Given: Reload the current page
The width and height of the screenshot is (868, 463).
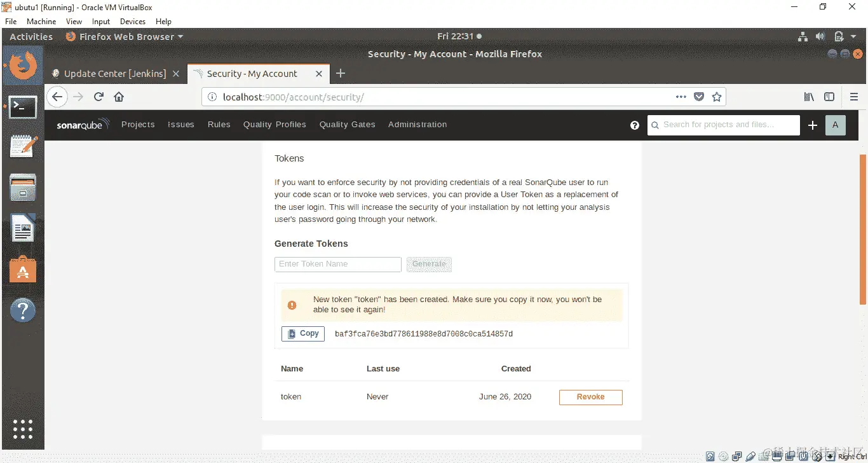Looking at the screenshot, I should (98, 97).
